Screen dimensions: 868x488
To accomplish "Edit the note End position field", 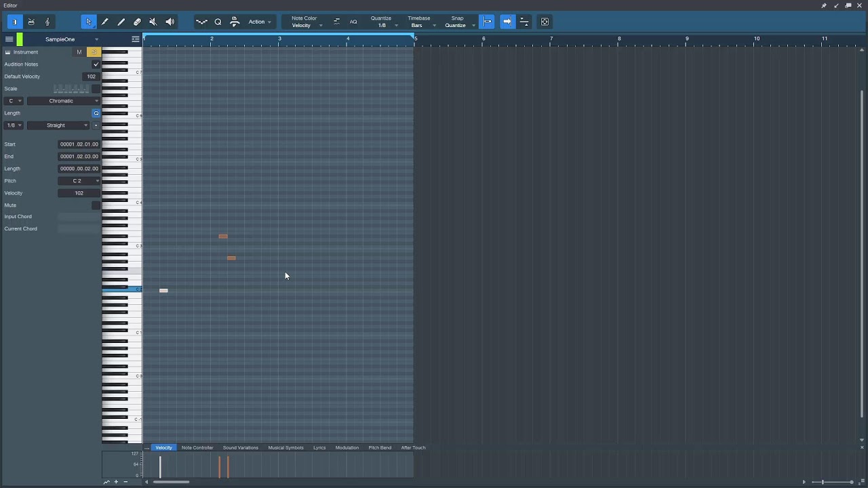I will 79,157.
